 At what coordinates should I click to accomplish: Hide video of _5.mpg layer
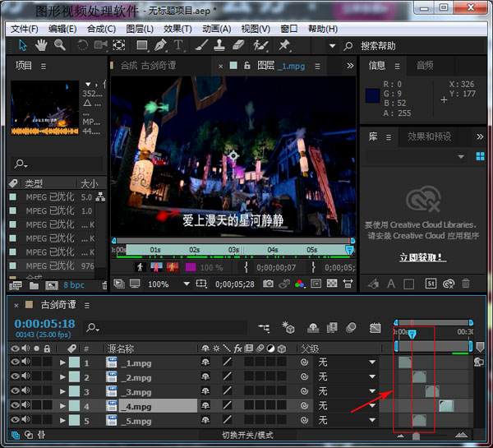coord(15,420)
